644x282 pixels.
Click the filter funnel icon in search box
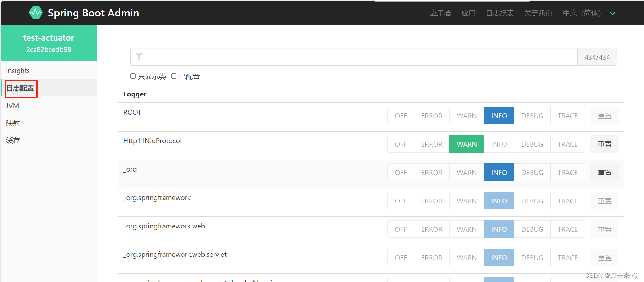click(x=139, y=57)
